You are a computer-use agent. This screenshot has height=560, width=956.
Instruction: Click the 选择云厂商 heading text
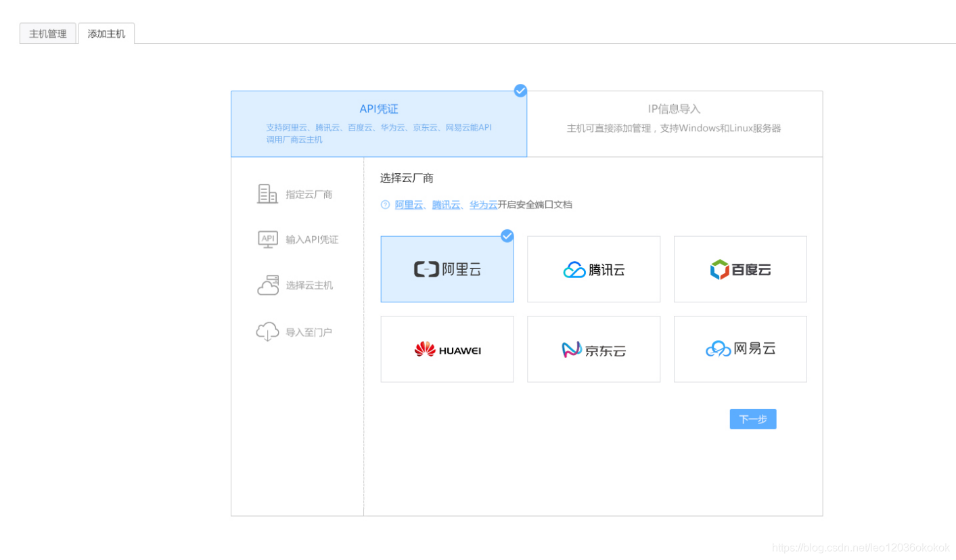(x=407, y=178)
